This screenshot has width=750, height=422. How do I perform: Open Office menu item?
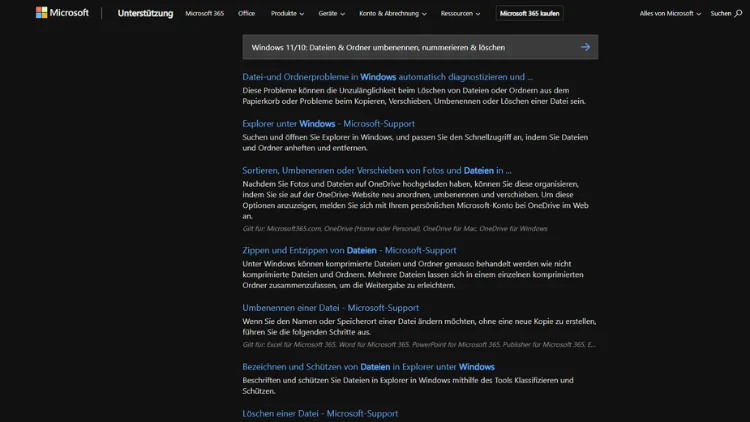[x=246, y=13]
